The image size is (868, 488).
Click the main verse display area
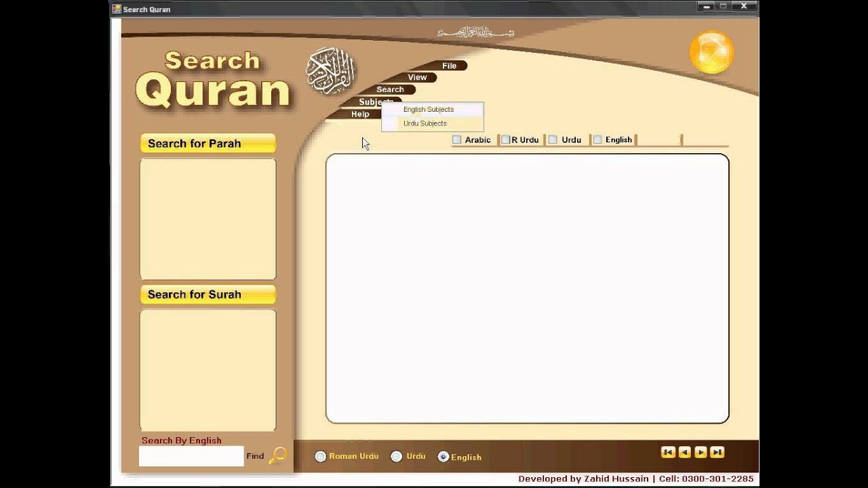pyautogui.click(x=527, y=289)
